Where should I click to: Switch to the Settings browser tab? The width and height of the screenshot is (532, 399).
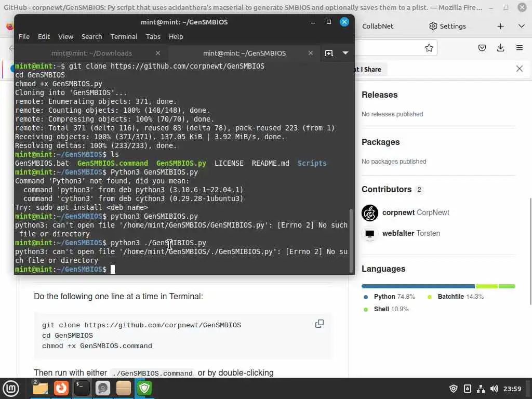pos(447,26)
